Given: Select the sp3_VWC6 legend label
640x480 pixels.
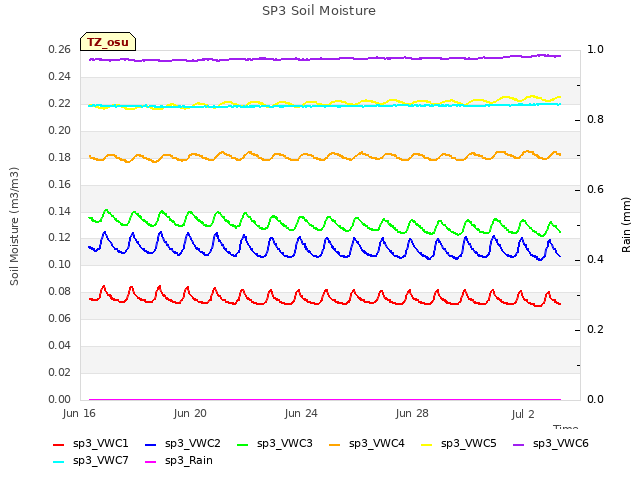Looking at the screenshot, I should [560, 444].
